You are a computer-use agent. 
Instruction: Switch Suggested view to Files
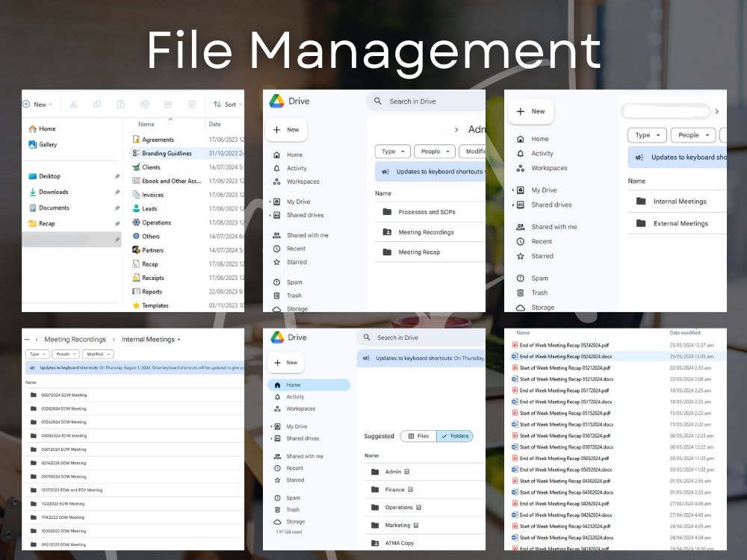pyautogui.click(x=418, y=436)
